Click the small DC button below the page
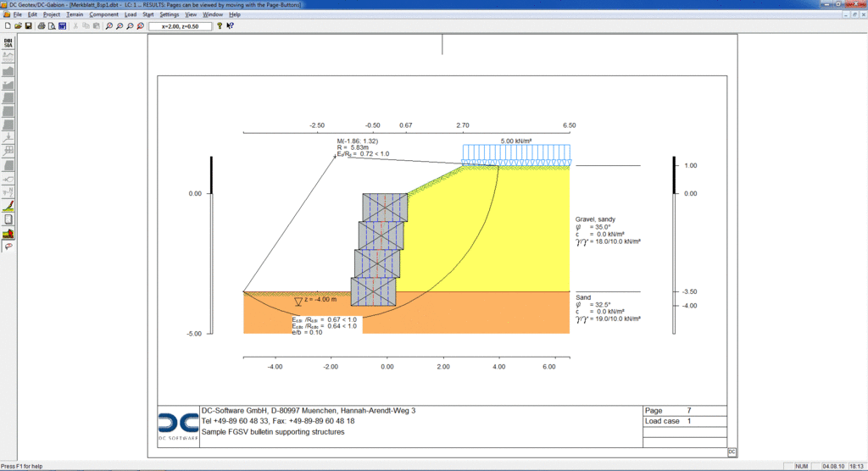The image size is (868, 471). (732, 452)
